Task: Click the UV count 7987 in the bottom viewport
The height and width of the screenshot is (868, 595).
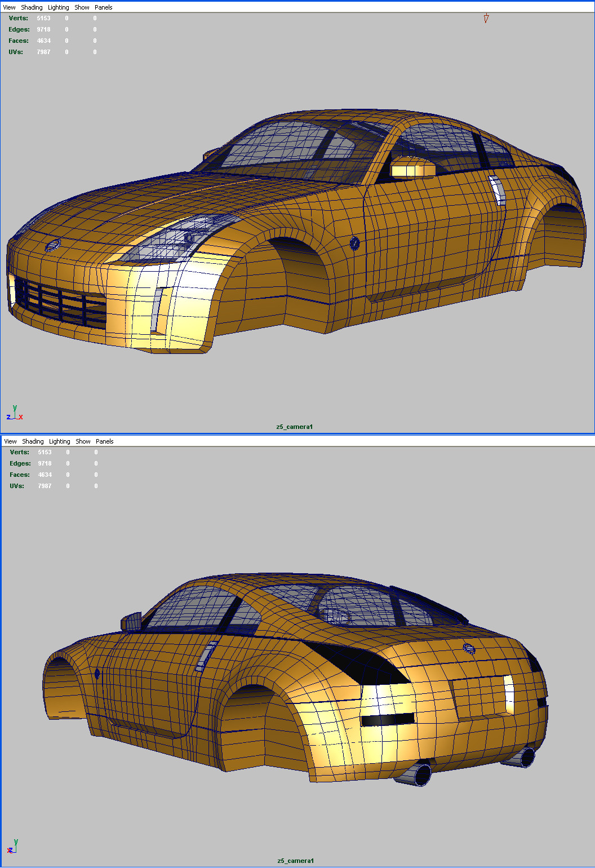Action: point(45,486)
